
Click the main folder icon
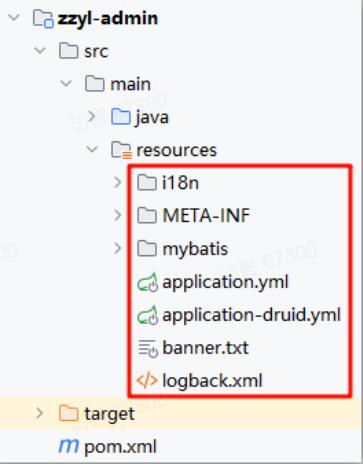(95, 84)
